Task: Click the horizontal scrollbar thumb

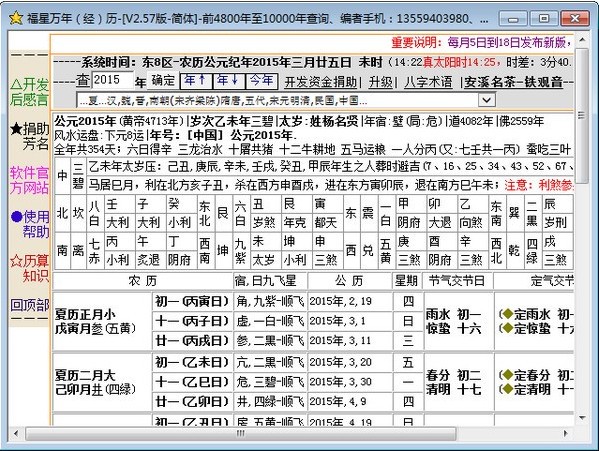Action: pos(240,433)
